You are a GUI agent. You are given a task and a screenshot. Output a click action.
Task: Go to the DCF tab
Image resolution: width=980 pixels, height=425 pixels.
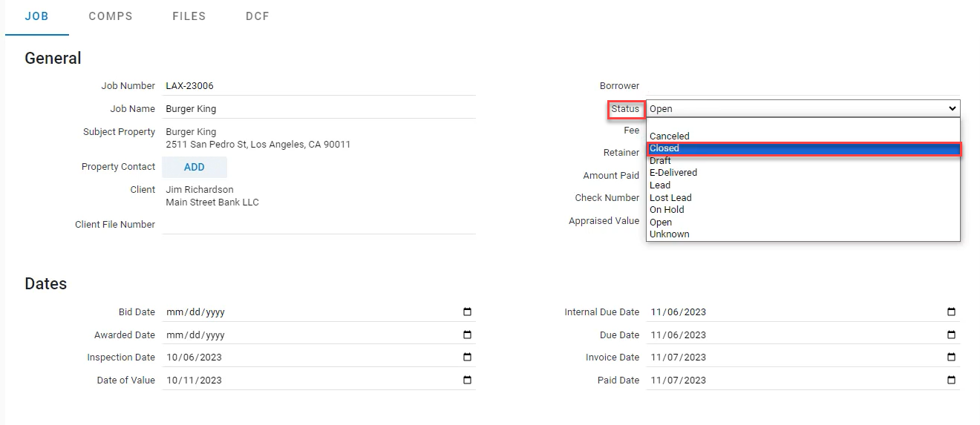point(258,16)
